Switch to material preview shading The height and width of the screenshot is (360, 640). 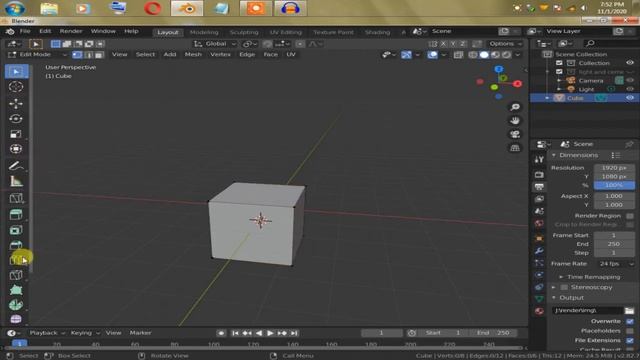495,54
